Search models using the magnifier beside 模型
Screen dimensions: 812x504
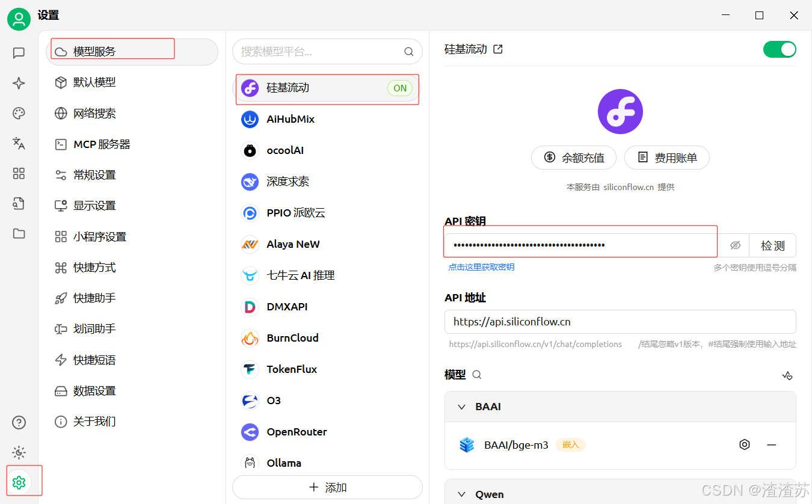coord(477,375)
